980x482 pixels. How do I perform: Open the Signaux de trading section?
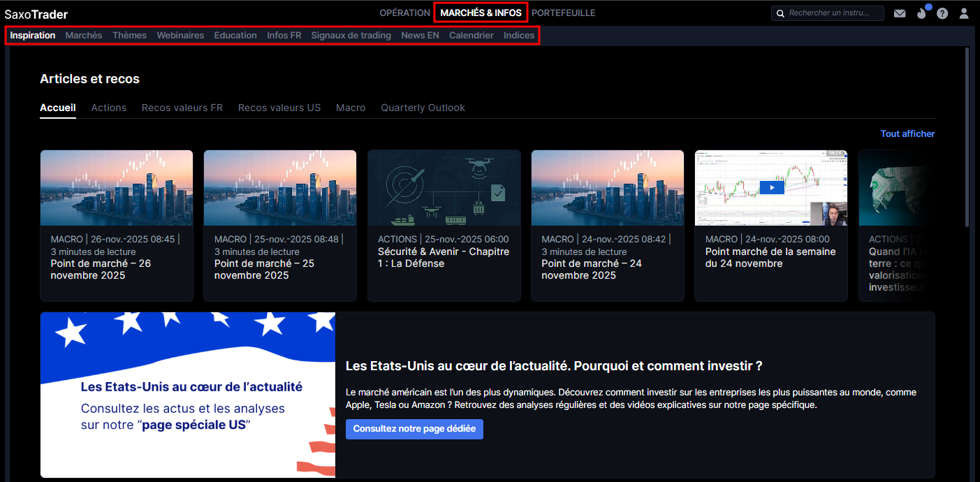coord(351,35)
